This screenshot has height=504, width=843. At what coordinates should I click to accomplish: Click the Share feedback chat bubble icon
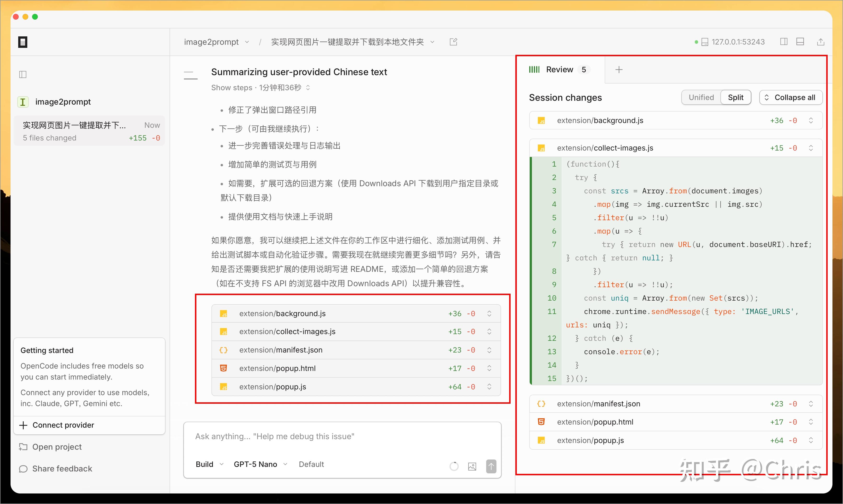(x=23, y=469)
